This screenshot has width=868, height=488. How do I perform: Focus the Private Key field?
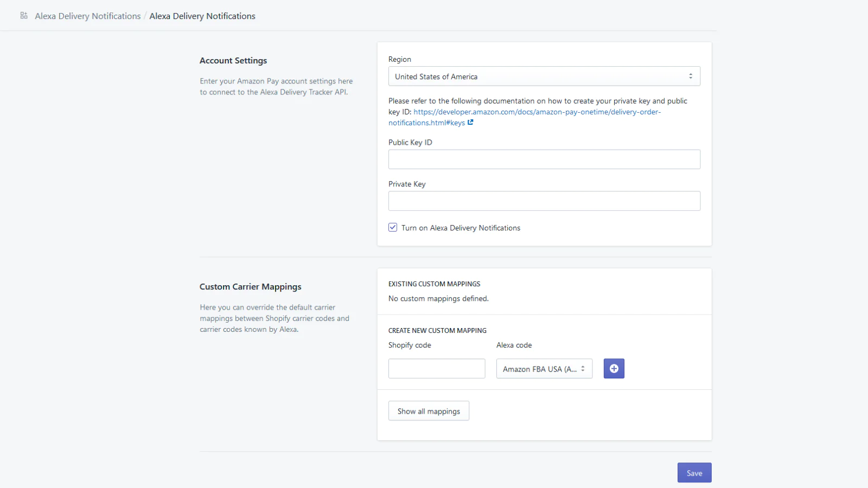[544, 201]
